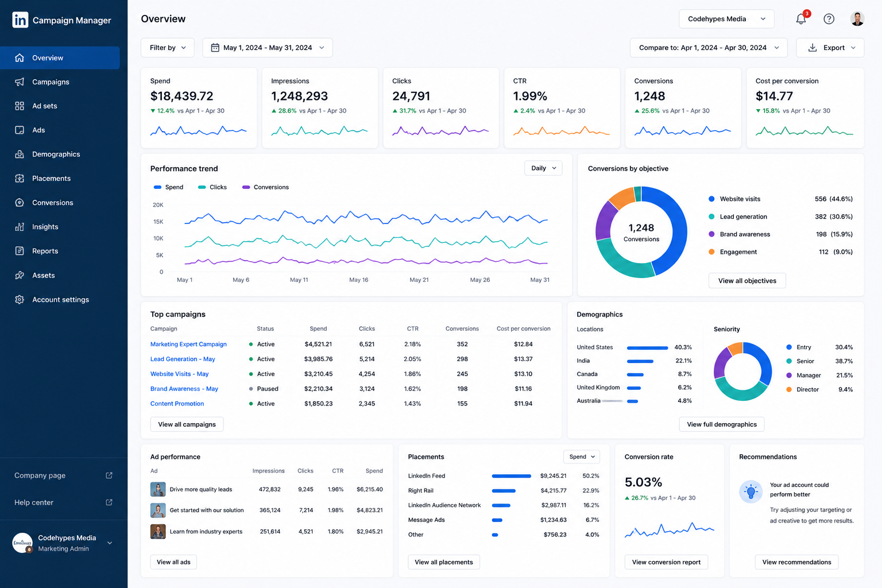
Task: Expand the Export options chevron
Action: (x=853, y=48)
